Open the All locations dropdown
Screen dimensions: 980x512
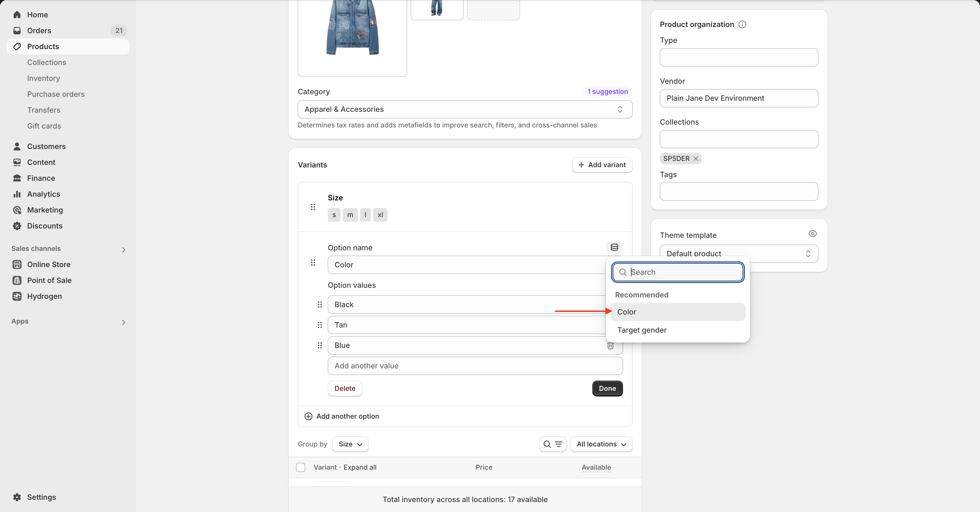coord(601,444)
